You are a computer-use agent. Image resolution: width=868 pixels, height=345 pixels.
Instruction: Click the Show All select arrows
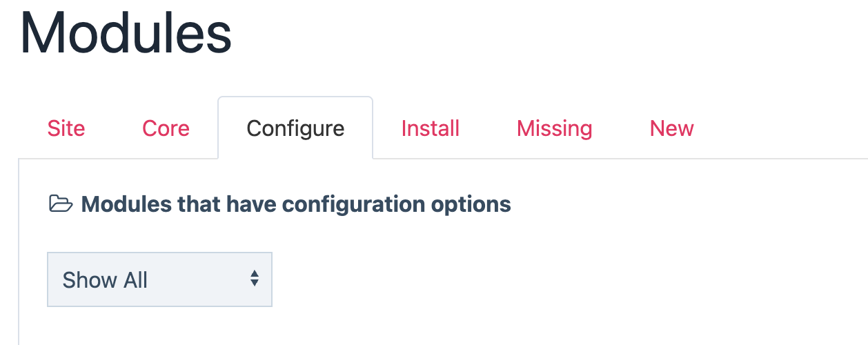255,279
